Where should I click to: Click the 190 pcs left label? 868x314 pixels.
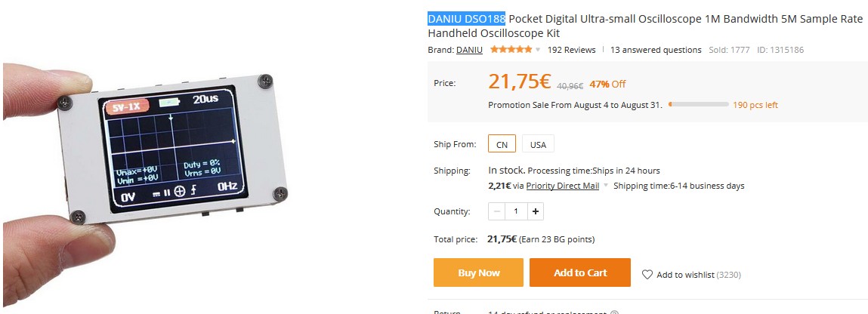(755, 105)
